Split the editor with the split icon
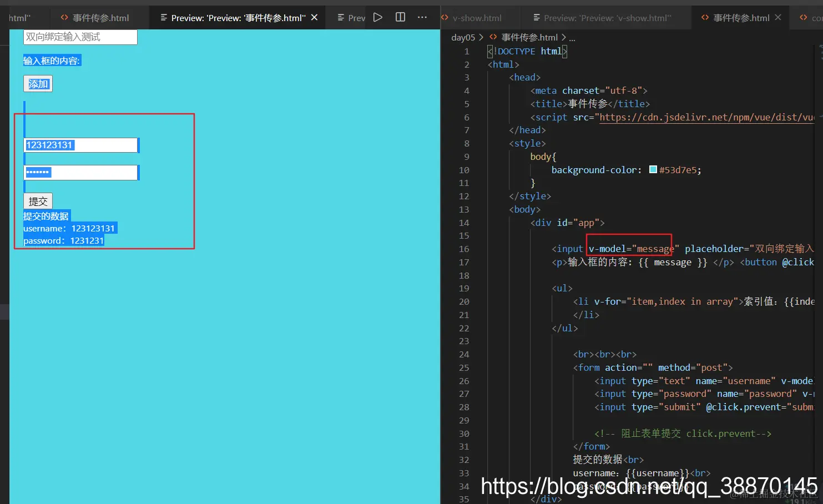 [400, 17]
